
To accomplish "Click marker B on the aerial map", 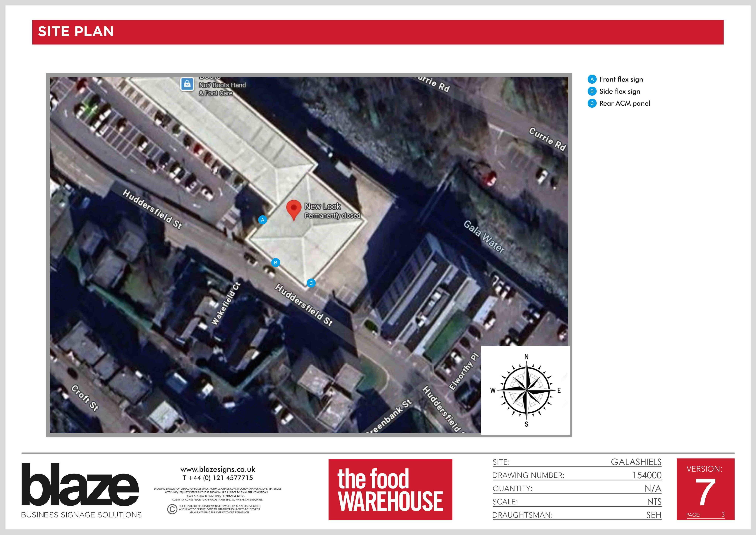I will [x=276, y=263].
